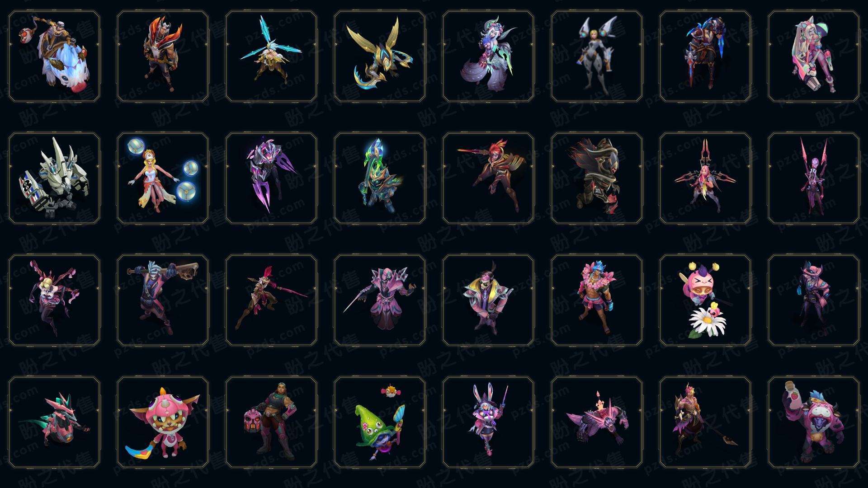Pick the bunny-eared girl with staff
868x488 pixels.
click(x=488, y=422)
